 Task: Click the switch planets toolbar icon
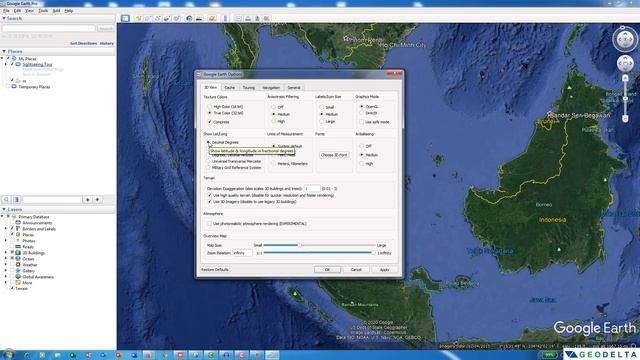click(212, 18)
